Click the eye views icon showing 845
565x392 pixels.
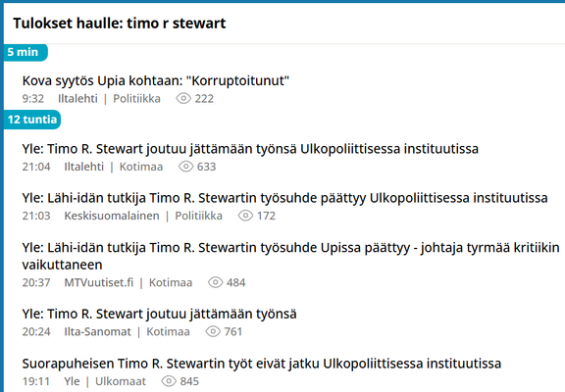(169, 381)
